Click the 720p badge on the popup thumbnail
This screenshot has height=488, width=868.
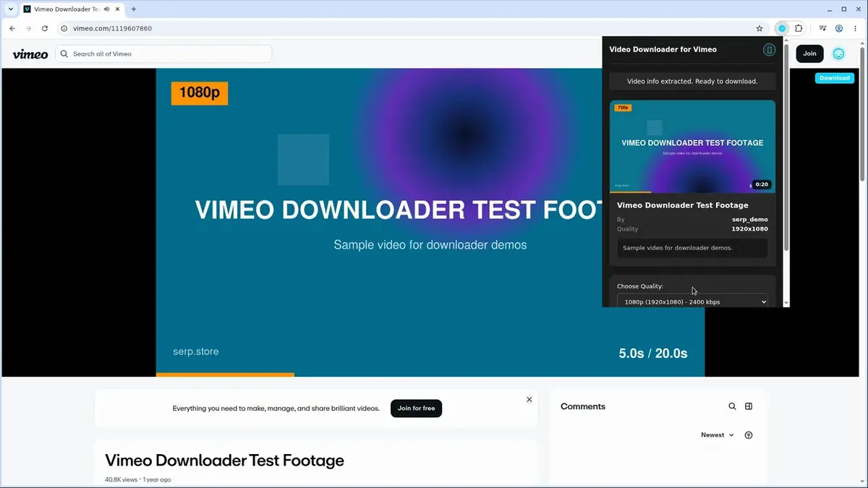622,108
